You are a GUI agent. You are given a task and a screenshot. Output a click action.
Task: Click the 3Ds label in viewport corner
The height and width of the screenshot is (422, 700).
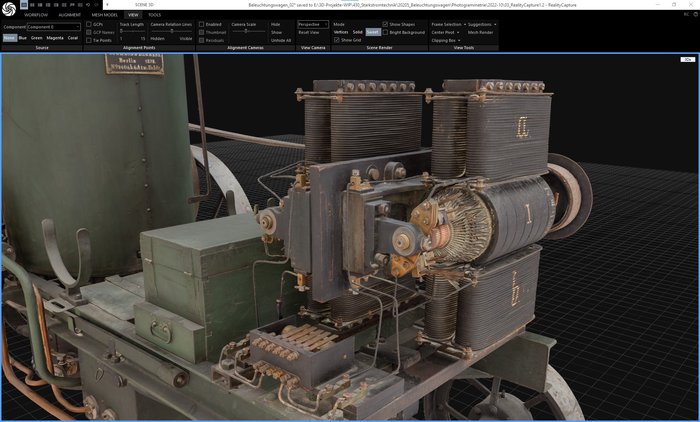click(x=687, y=59)
